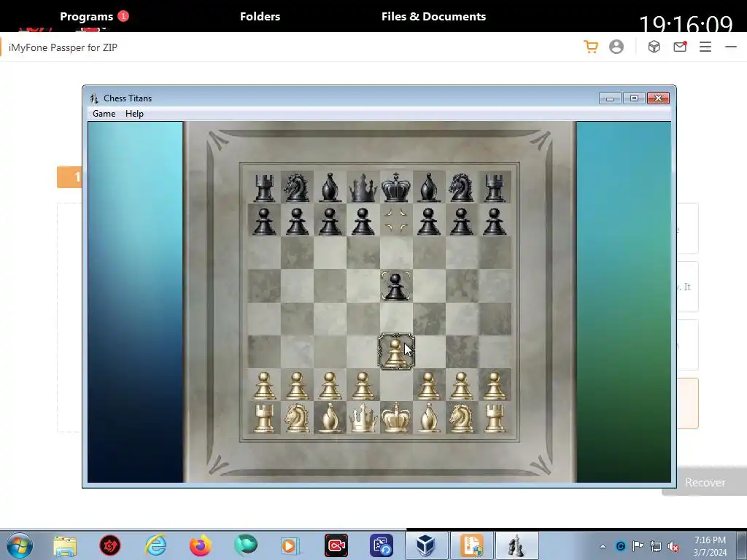747x560 pixels.
Task: Select the white bishop beside the white king
Action: tap(429, 418)
